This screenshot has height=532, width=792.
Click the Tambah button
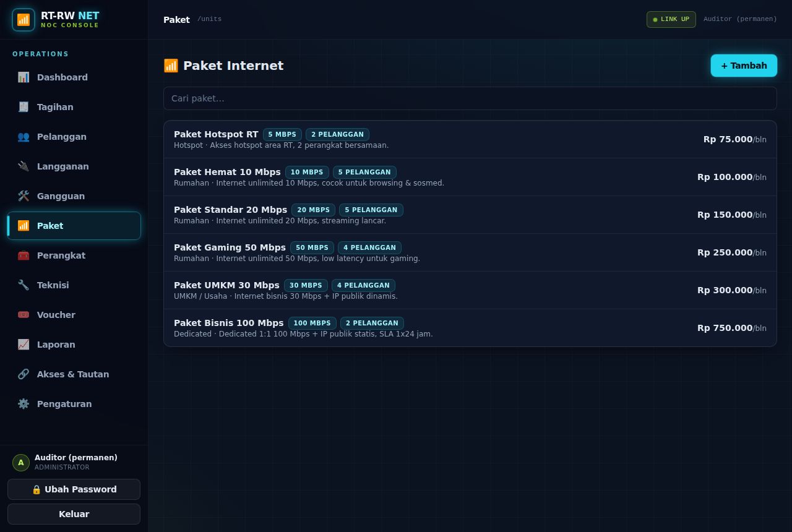tap(744, 66)
